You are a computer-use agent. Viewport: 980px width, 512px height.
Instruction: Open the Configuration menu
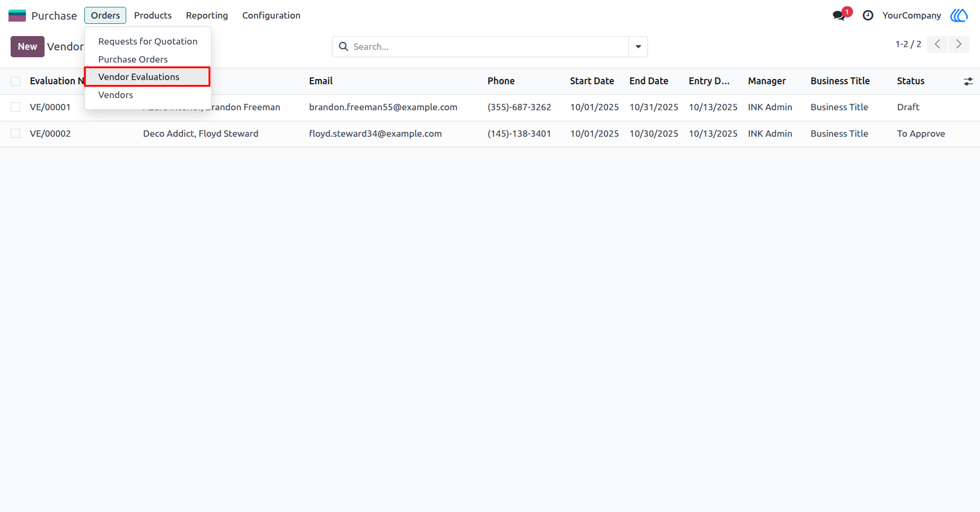[272, 15]
